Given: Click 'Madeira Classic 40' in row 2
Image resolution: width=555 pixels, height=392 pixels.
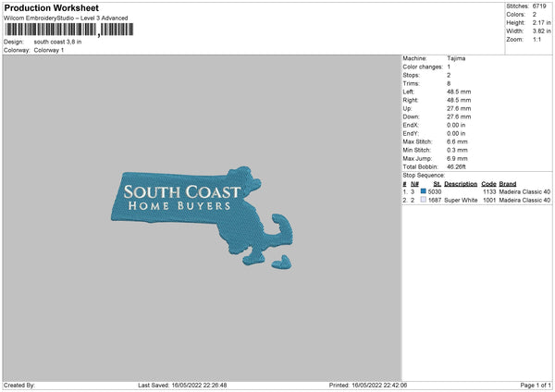Looking at the screenshot, I should (x=524, y=201).
